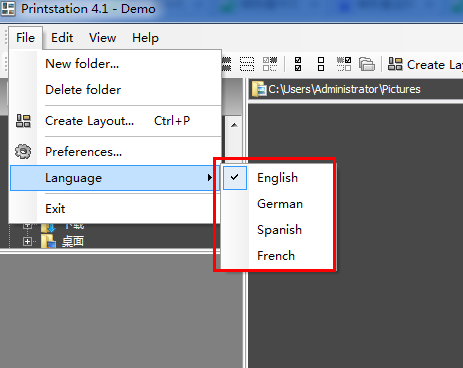The width and height of the screenshot is (463, 368).
Task: Click the stacked folders toolbar icon
Action: 367,64
